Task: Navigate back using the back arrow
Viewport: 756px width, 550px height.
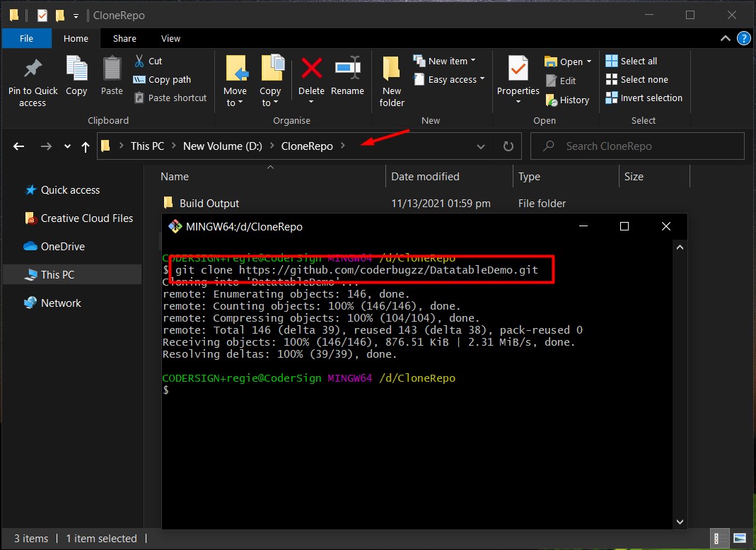Action: [18, 146]
